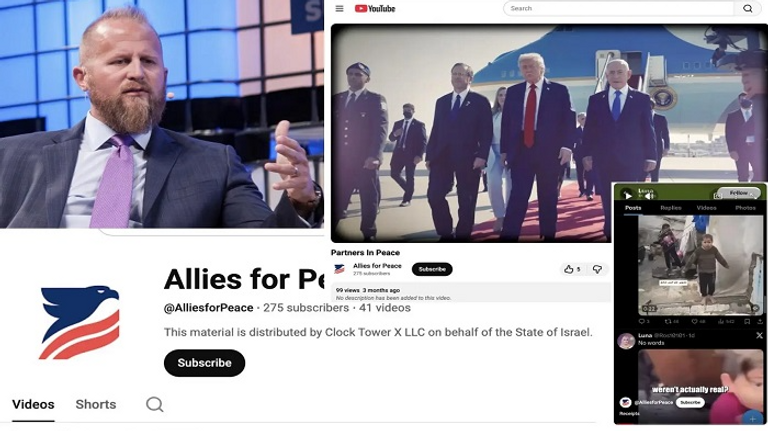Image resolution: width=768 pixels, height=431 pixels.
Task: Like the post with the heart icon
Action: pyautogui.click(x=697, y=322)
